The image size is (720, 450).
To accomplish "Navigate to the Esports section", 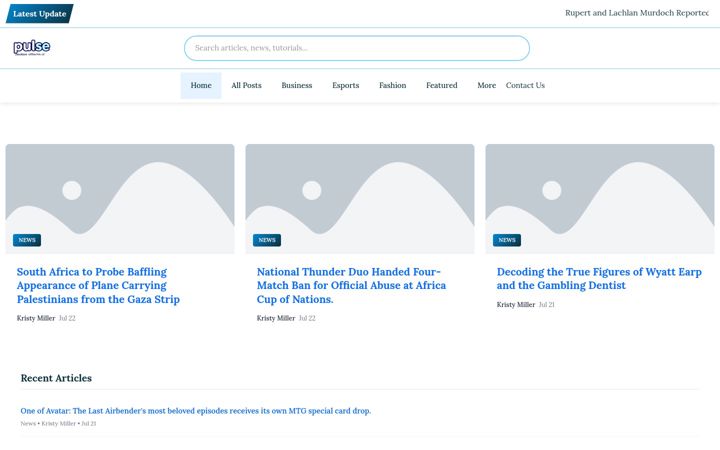I will tap(346, 85).
